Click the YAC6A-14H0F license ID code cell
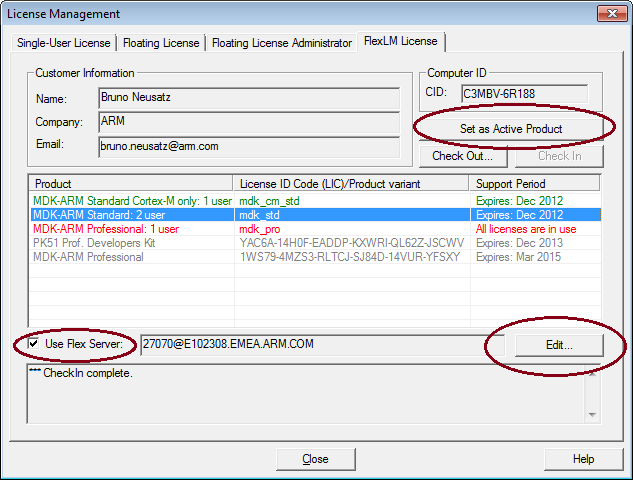The image size is (633, 480). (352, 243)
